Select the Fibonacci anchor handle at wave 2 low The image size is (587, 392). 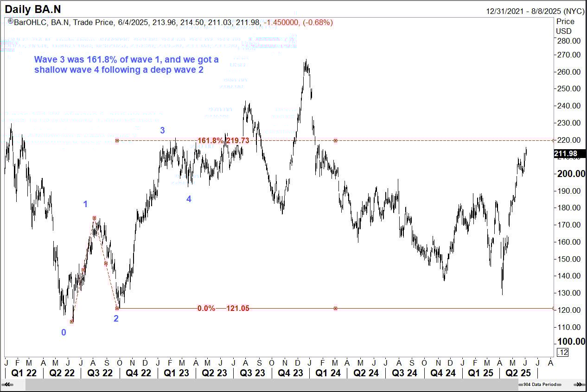117,308
